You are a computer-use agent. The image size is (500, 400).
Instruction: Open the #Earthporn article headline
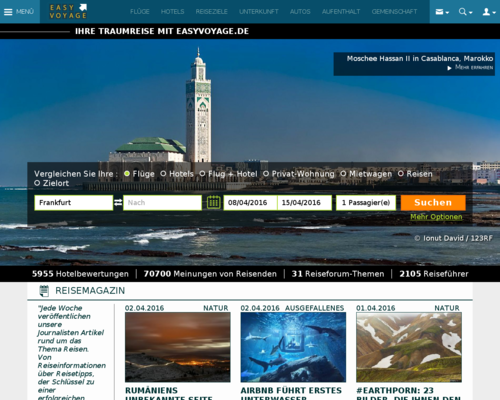408,394
